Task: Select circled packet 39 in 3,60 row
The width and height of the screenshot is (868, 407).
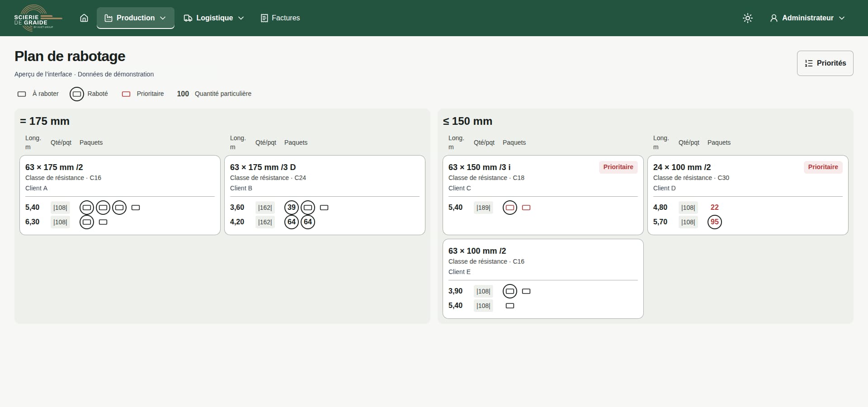Action: [292, 208]
